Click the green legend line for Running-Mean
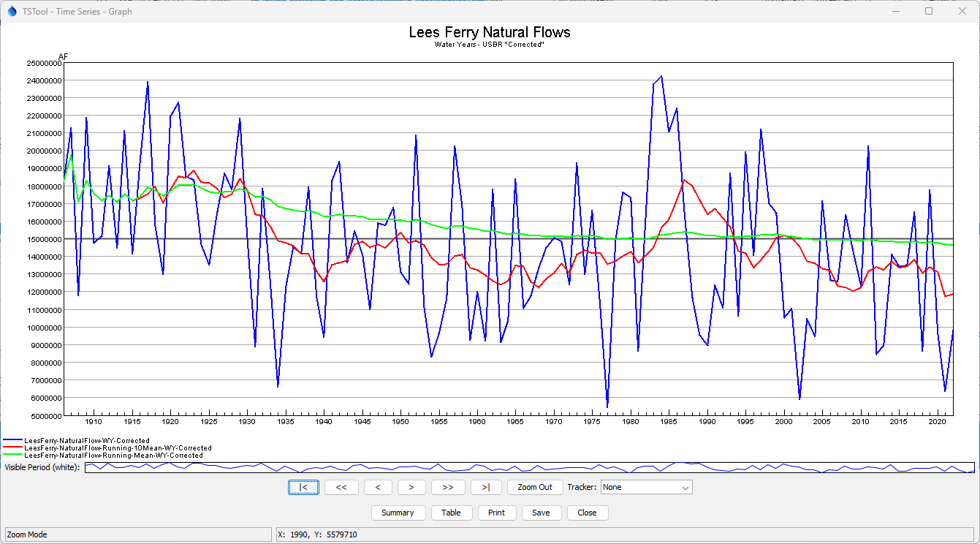 click(13, 456)
